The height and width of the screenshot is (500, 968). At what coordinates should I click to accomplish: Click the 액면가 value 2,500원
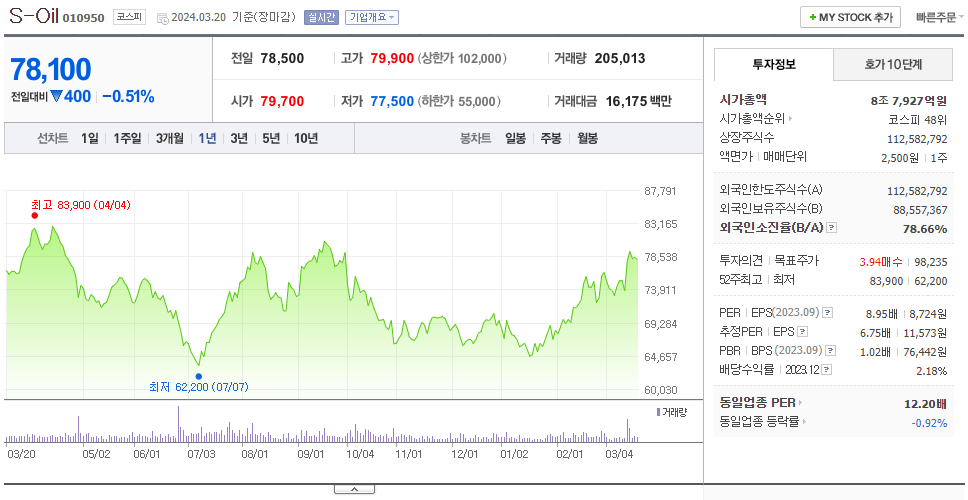902,158
